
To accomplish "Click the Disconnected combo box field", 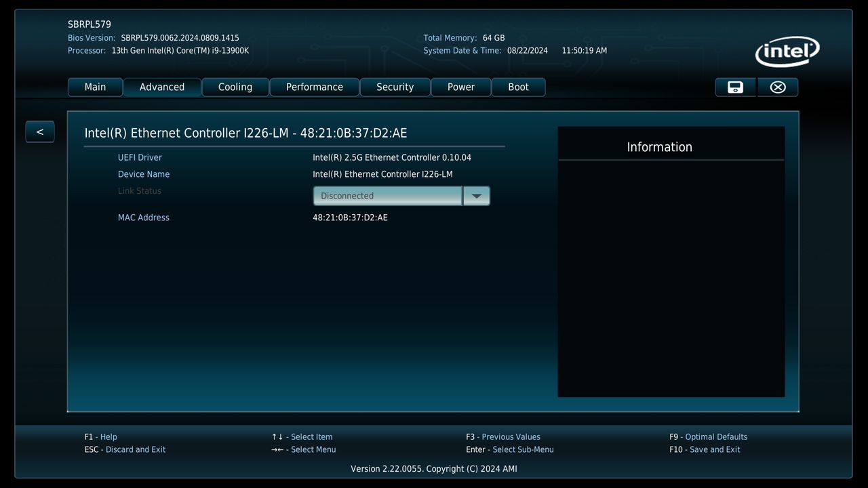I will (387, 196).
